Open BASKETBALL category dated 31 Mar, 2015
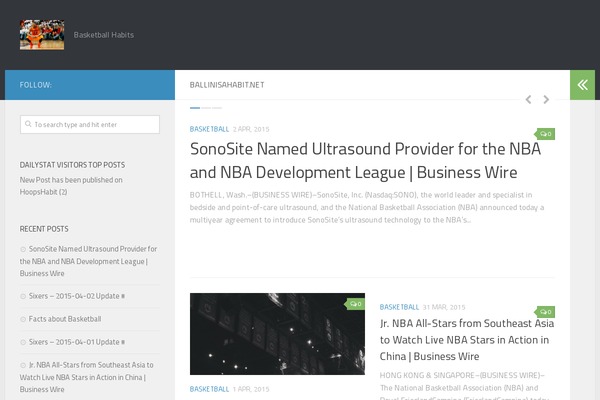The width and height of the screenshot is (600, 400). click(x=399, y=307)
